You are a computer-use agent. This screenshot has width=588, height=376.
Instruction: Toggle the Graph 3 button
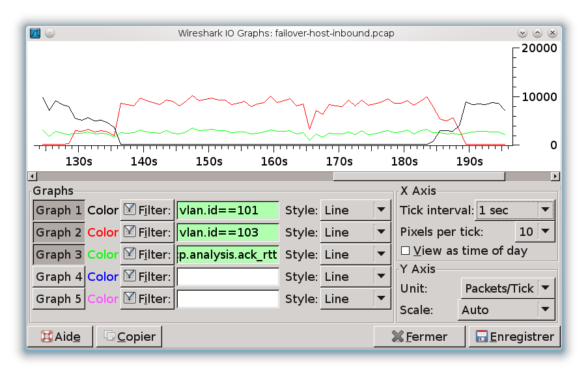pyautogui.click(x=59, y=254)
